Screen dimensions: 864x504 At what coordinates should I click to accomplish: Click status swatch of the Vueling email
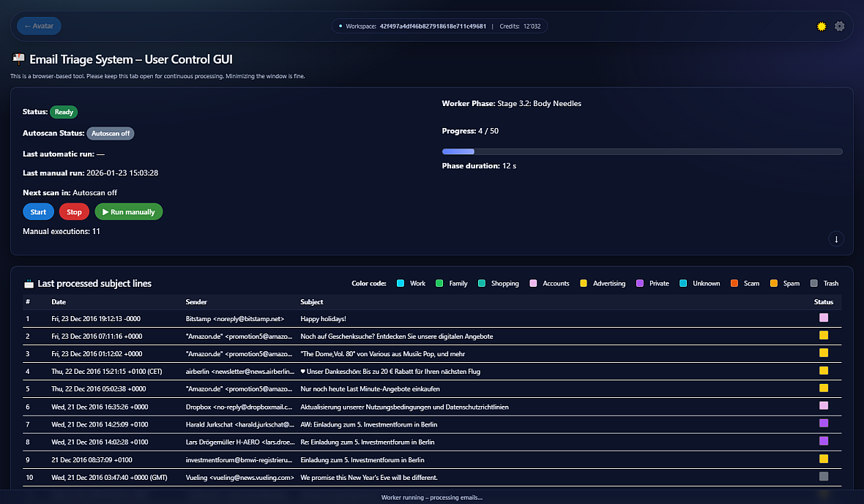click(824, 477)
